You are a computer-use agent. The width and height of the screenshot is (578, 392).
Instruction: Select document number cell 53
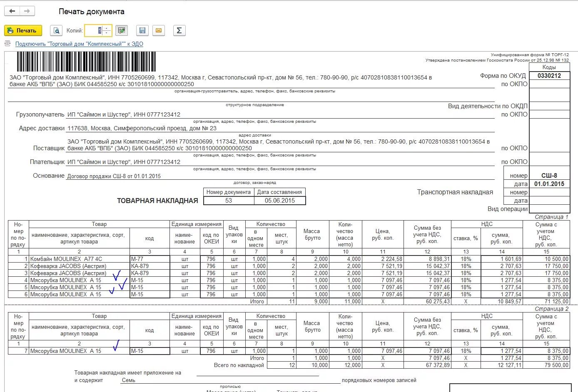[229, 201]
